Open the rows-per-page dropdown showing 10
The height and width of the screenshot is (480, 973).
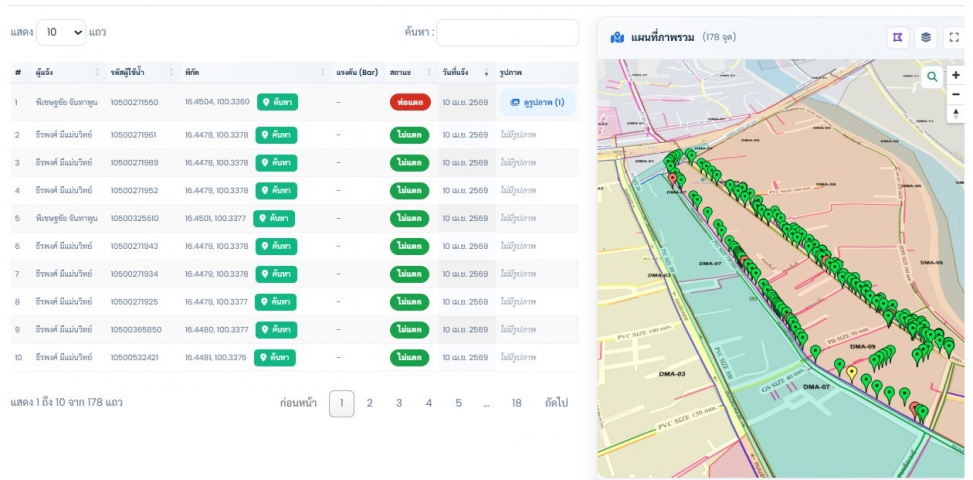pyautogui.click(x=62, y=32)
